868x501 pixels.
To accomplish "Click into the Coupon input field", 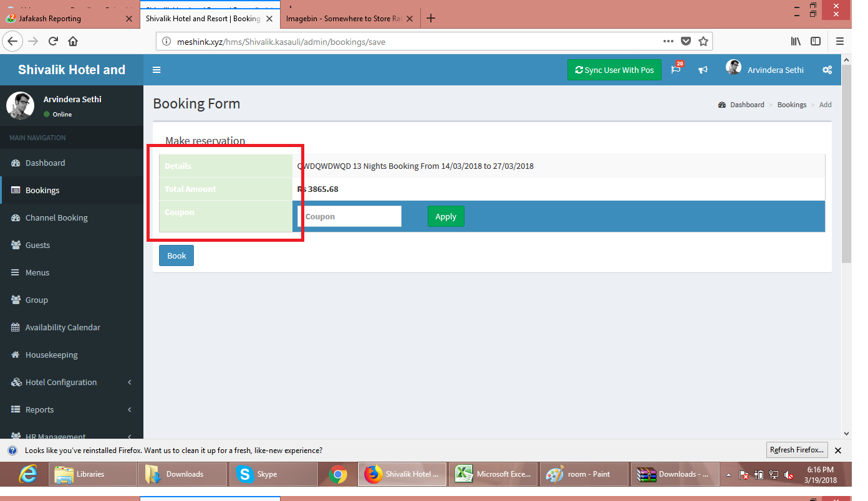I will (349, 216).
